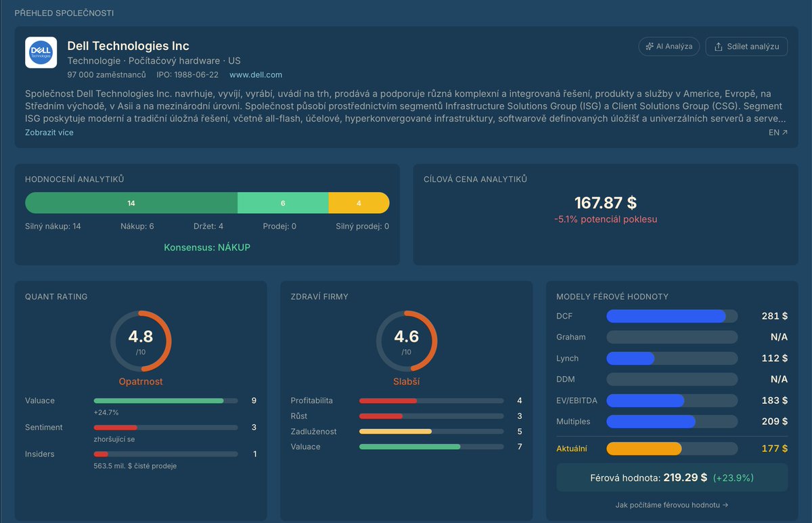Click the Zadluženost score bar
Viewport: 812px width, 523px height.
(x=432, y=432)
